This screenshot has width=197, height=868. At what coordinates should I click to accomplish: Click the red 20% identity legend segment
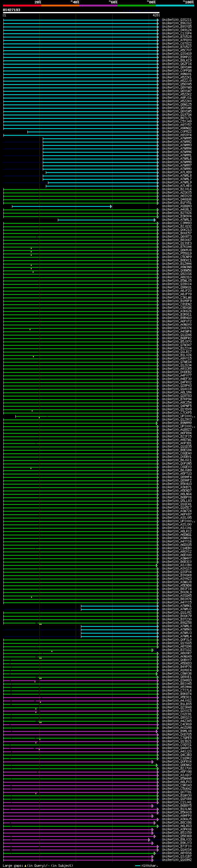click(x=22, y=6)
